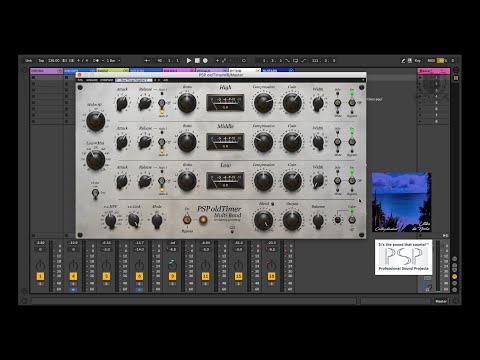
Task: Click the Tap tempo button
Action: tap(41, 60)
